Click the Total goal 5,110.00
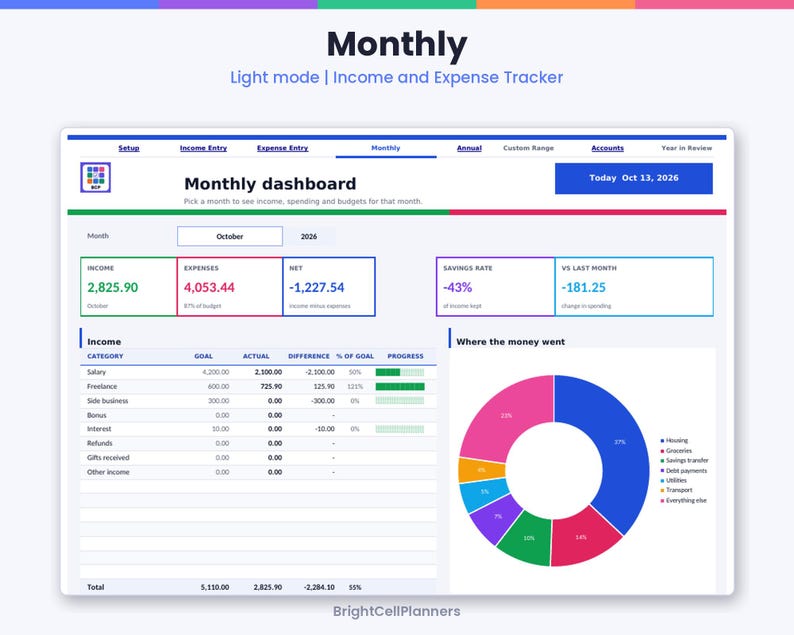The image size is (794, 635). (x=215, y=587)
